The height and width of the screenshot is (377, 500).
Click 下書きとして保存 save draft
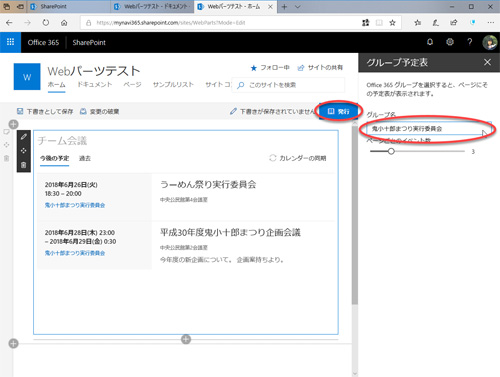tap(45, 111)
